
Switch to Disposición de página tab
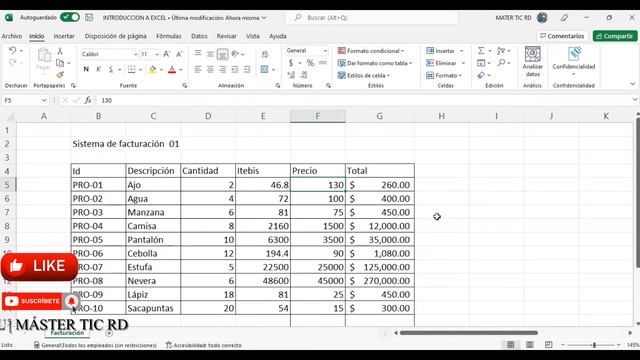click(x=116, y=36)
